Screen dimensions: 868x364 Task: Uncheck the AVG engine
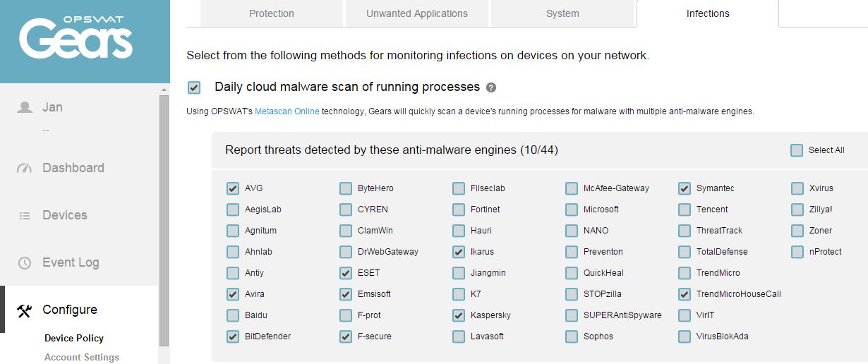click(x=233, y=188)
